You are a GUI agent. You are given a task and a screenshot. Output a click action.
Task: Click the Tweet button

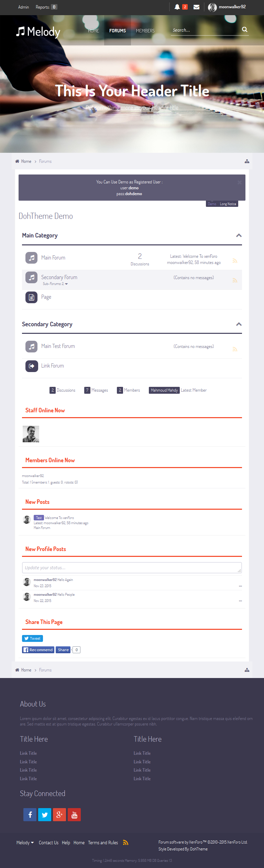tap(32, 638)
